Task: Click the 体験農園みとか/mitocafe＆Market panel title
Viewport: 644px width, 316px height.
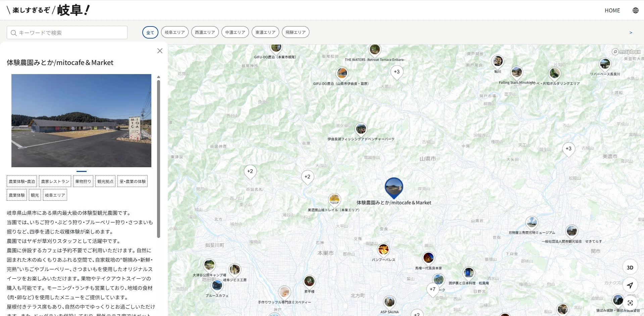Action: [x=60, y=63]
